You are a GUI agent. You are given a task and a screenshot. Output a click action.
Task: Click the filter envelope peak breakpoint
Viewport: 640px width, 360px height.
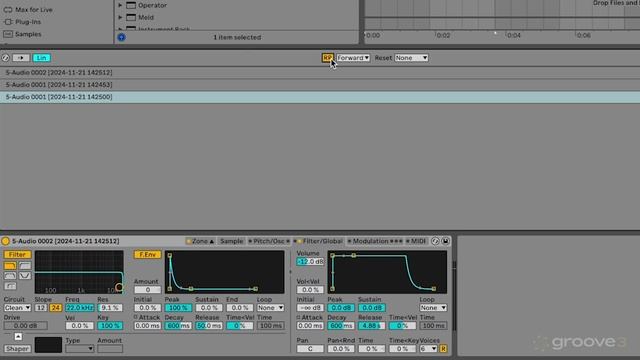point(170,256)
